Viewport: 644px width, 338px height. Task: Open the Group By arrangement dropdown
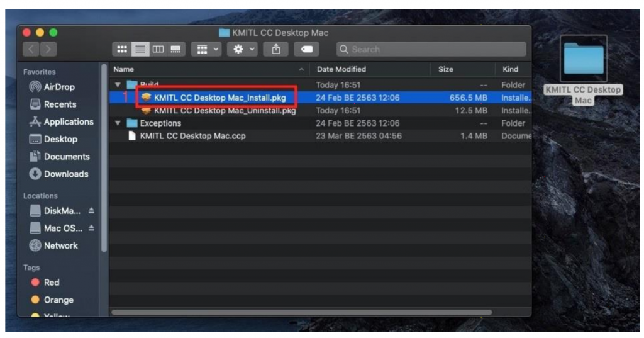208,49
